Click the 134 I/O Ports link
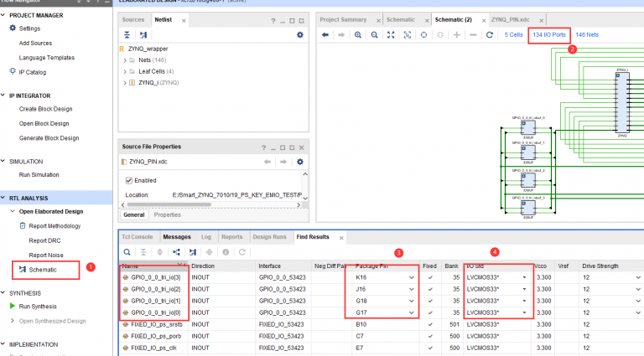The image size is (644, 356). [x=548, y=34]
